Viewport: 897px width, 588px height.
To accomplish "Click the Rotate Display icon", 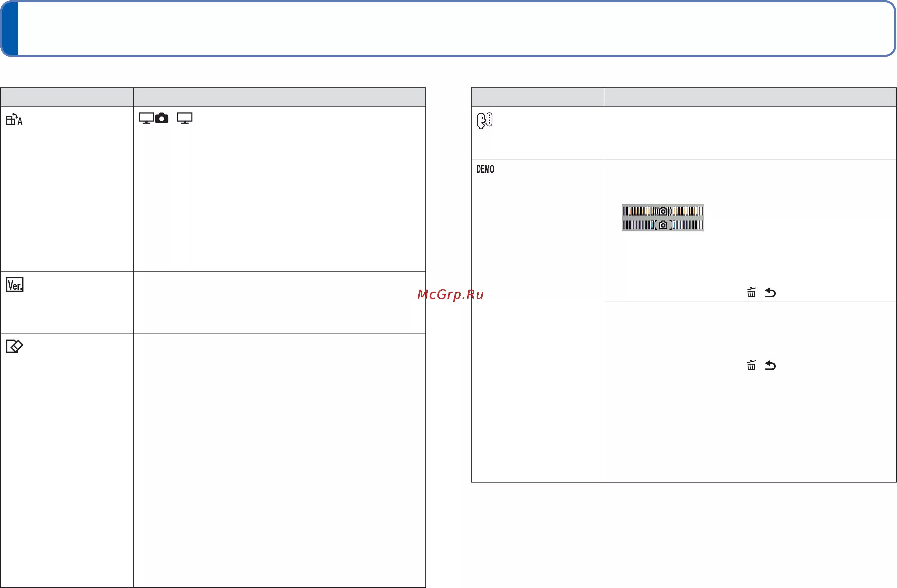I will click(14, 120).
